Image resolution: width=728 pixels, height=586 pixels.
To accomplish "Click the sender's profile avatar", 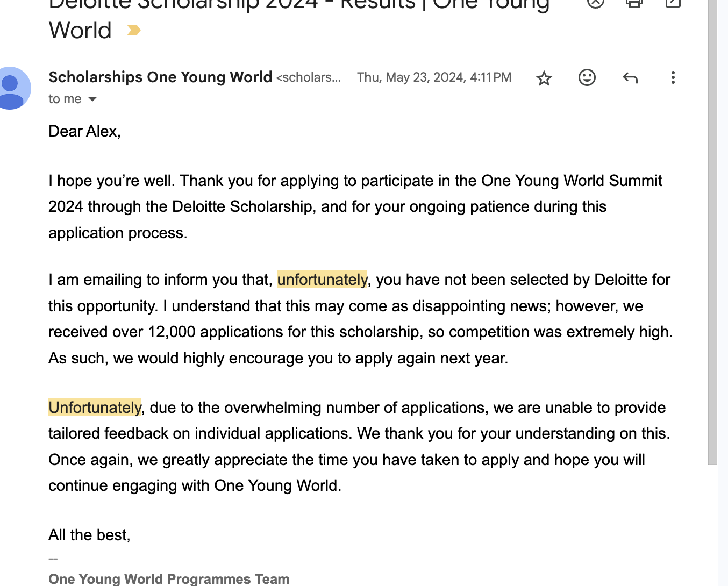I will (12, 88).
